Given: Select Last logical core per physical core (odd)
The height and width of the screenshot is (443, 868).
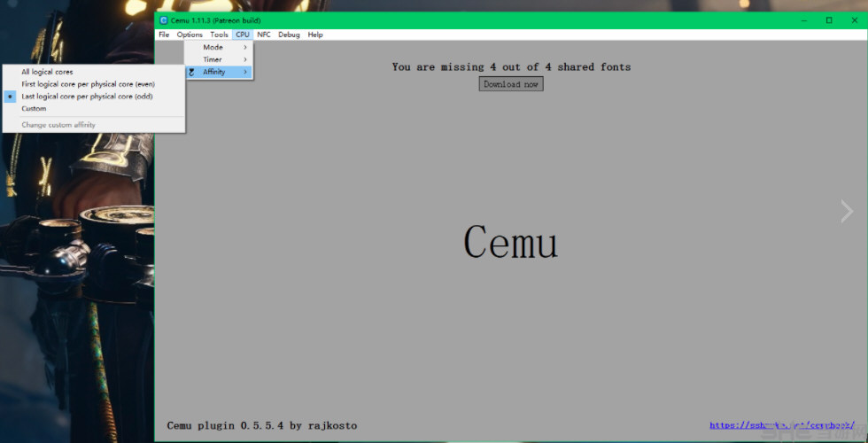Looking at the screenshot, I should click(x=94, y=97).
